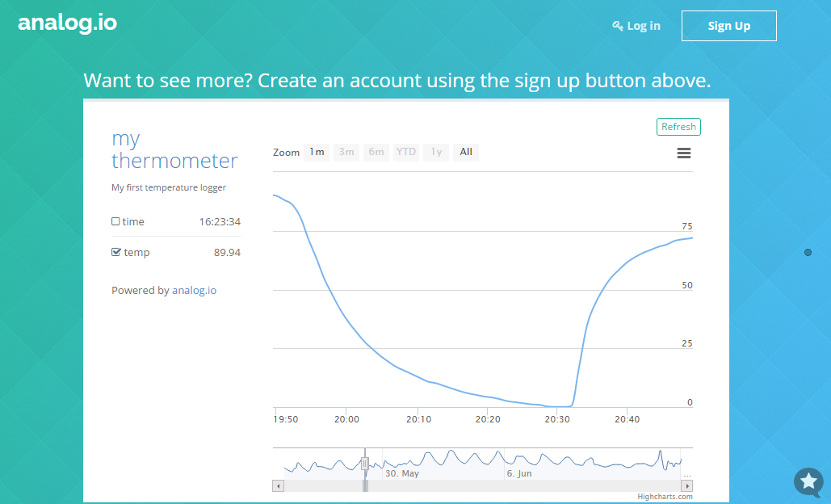Choose the YTD zoom option
831x504 pixels.
pyautogui.click(x=406, y=152)
